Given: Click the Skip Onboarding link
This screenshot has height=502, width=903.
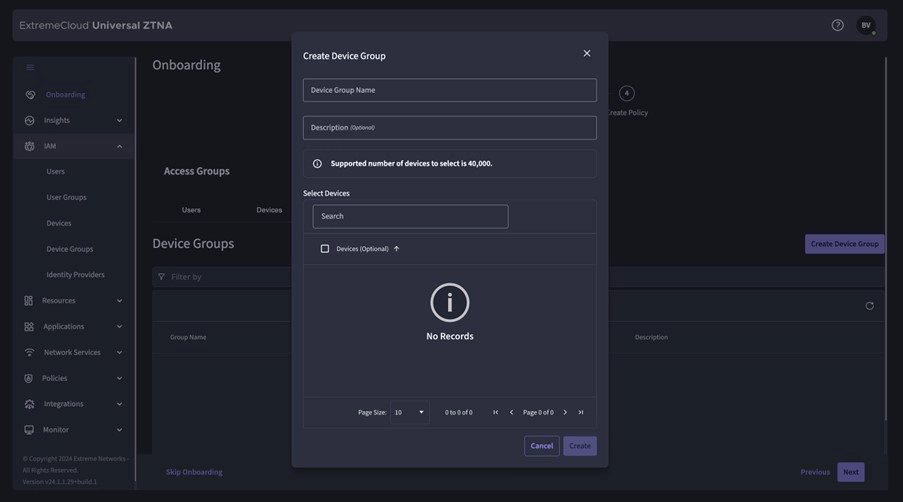Looking at the screenshot, I should [194, 472].
